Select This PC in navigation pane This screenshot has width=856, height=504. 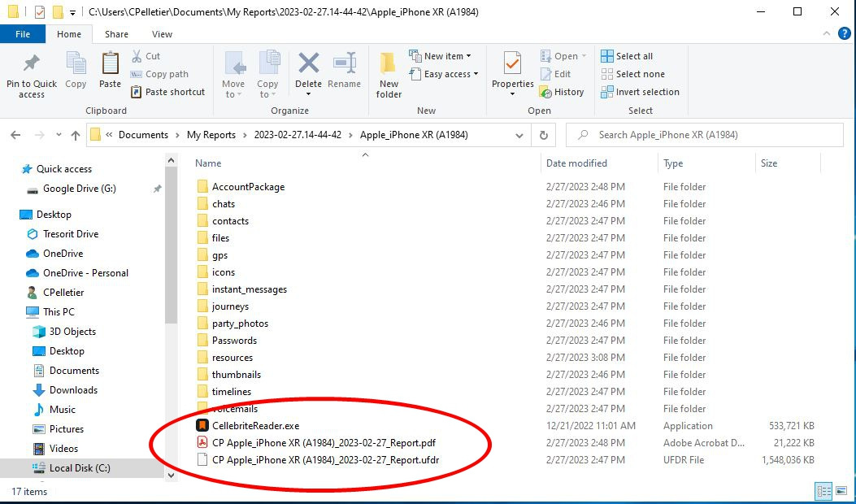pyautogui.click(x=59, y=312)
